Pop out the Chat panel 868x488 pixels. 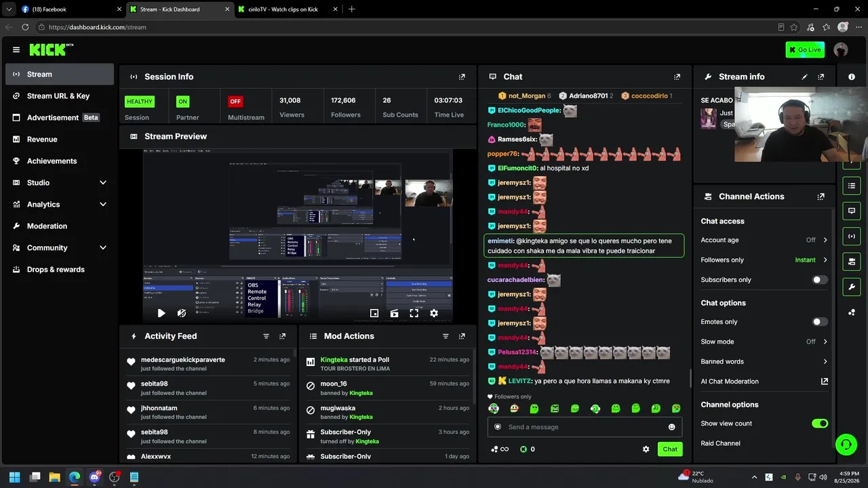click(x=677, y=77)
